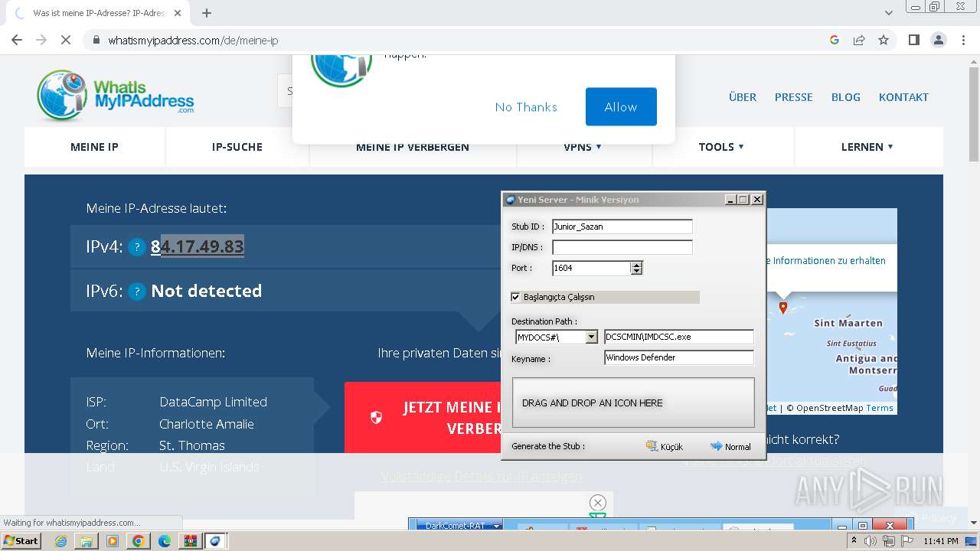Open Chrome from the taskbar
Image resolution: width=980 pixels, height=551 pixels.
139,541
